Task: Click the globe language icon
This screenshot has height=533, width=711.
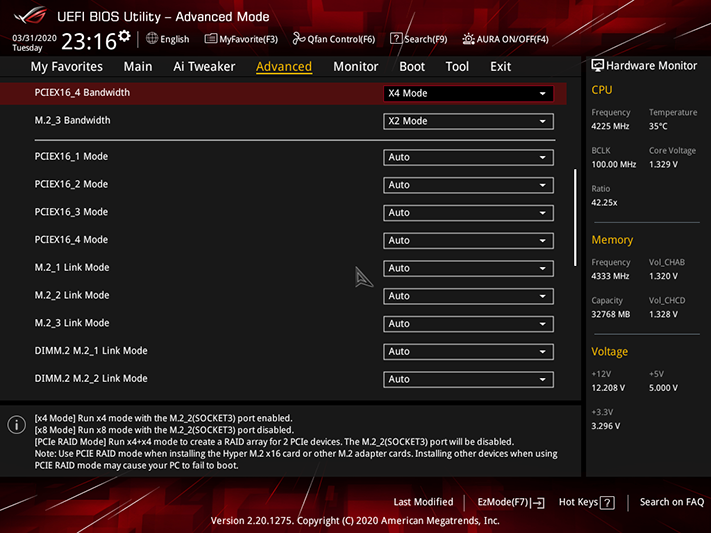Action: (x=152, y=39)
